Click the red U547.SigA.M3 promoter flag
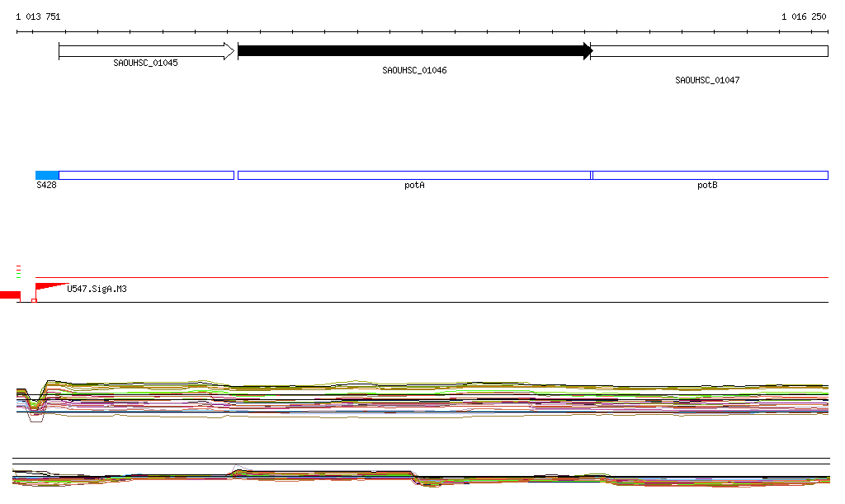This screenshot has width=845, height=504. coord(50,286)
